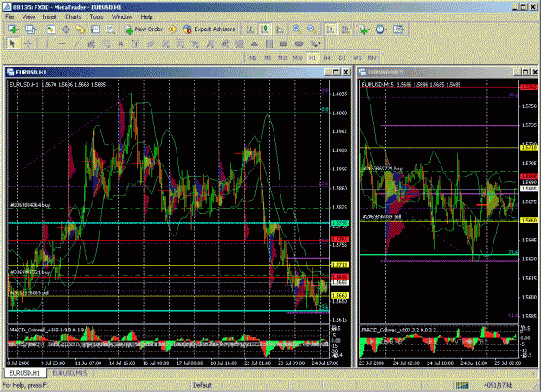This screenshot has height=392, width=541.
Task: Switch to line chart mode
Action: click(280, 29)
